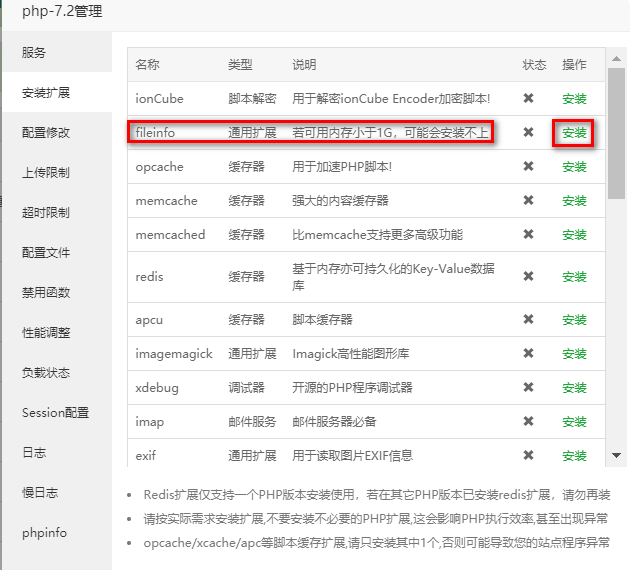
Task: Click the xdebug extension name
Action: 157,388
